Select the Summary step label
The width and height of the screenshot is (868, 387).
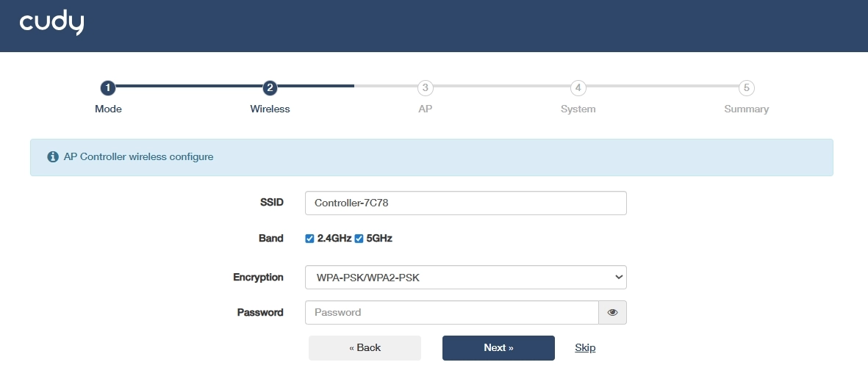click(x=746, y=109)
